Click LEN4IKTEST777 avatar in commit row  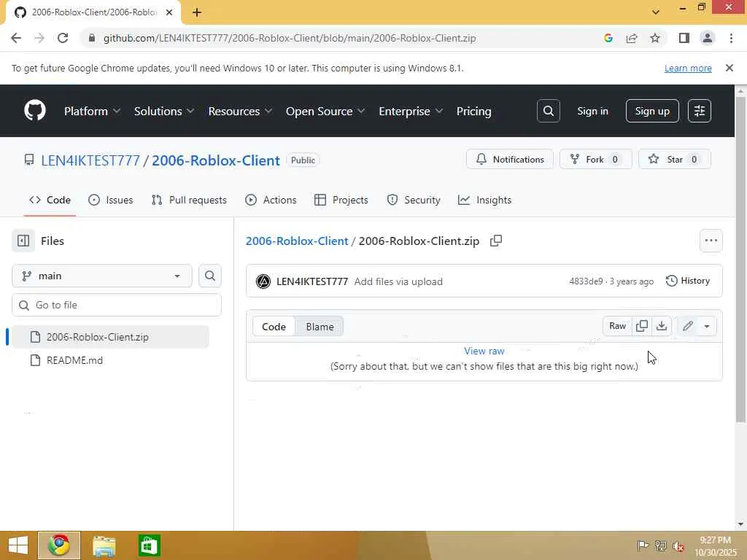pyautogui.click(x=263, y=281)
